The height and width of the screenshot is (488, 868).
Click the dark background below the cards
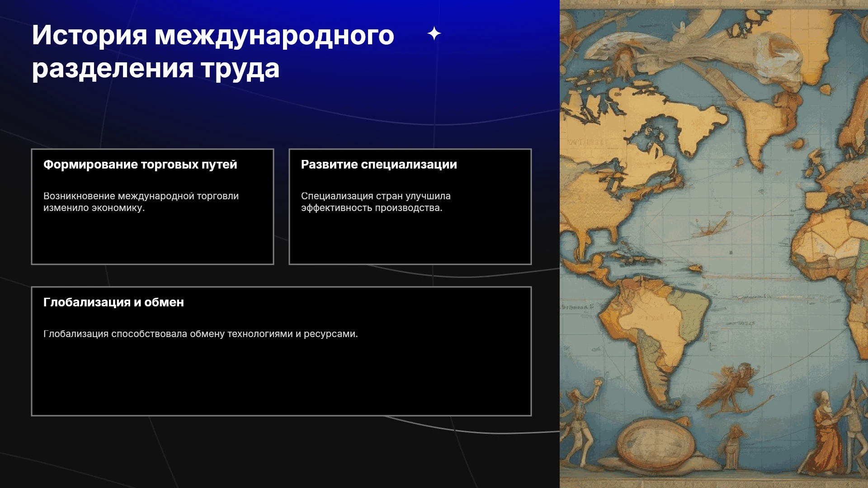tap(280, 452)
